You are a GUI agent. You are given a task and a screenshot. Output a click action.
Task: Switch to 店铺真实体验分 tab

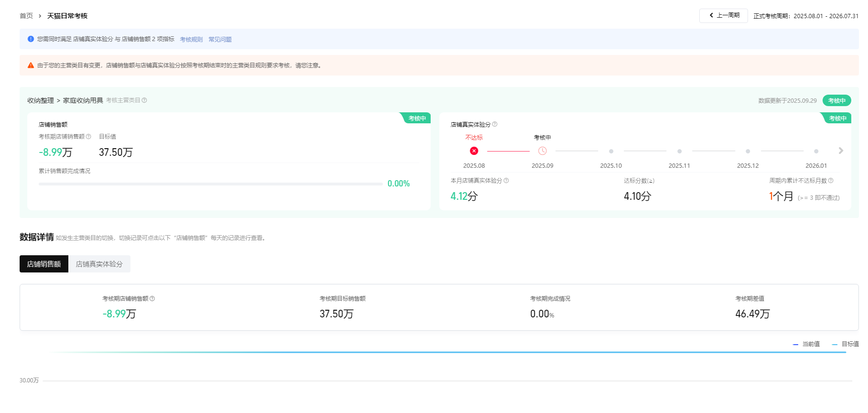[x=99, y=264]
